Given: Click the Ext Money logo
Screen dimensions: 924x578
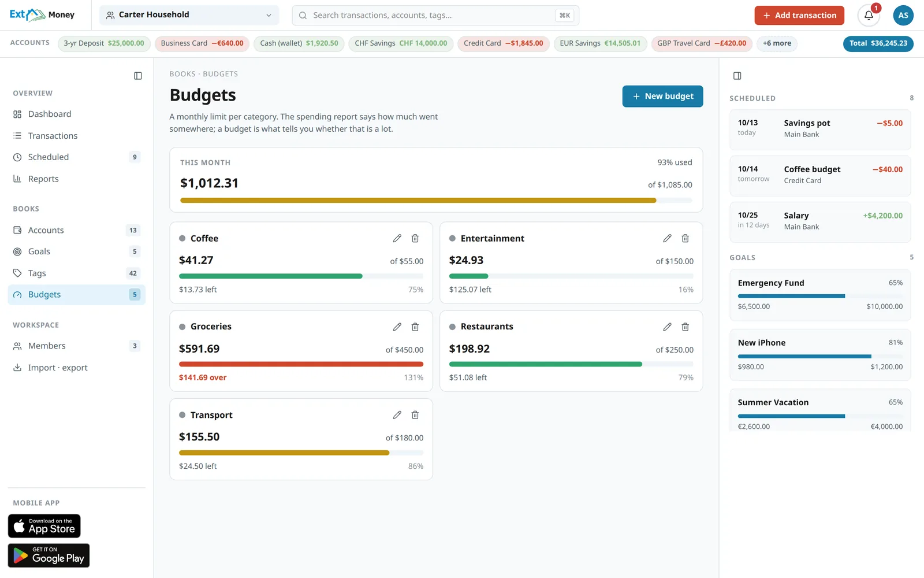Looking at the screenshot, I should point(42,15).
